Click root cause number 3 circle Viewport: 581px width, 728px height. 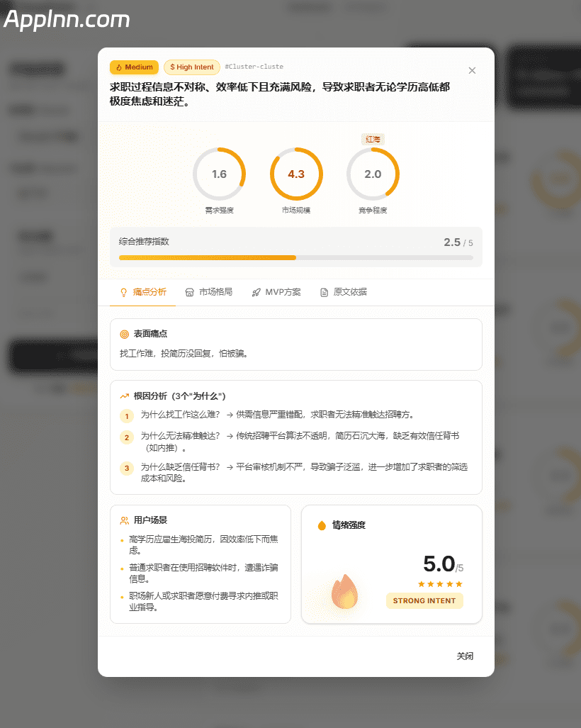127,468
